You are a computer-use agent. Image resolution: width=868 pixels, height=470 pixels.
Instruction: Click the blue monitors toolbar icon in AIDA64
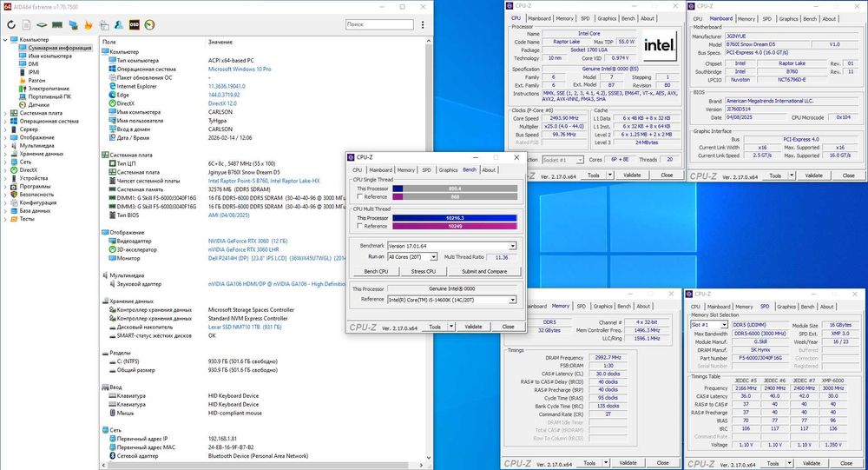click(x=73, y=24)
